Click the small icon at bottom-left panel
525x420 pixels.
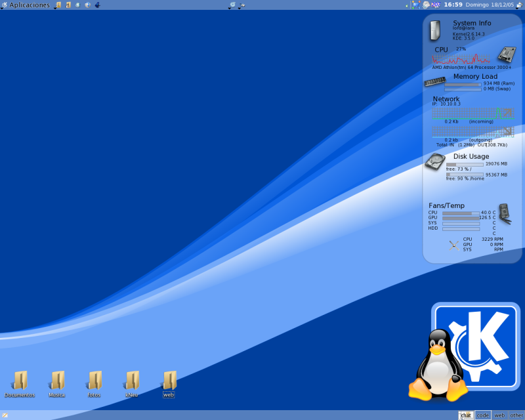click(x=5, y=415)
